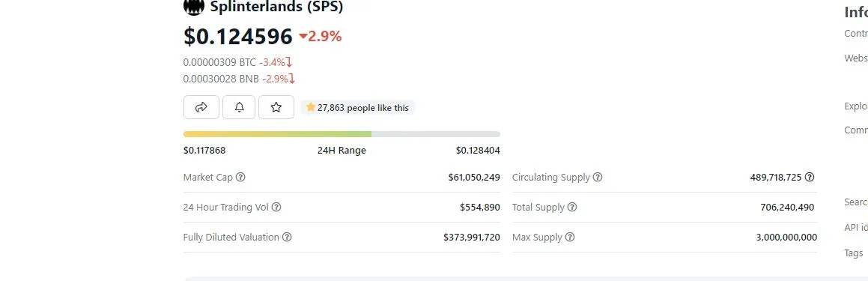Open Circulating Supply label help icon
This screenshot has height=281, width=868.
598,178
